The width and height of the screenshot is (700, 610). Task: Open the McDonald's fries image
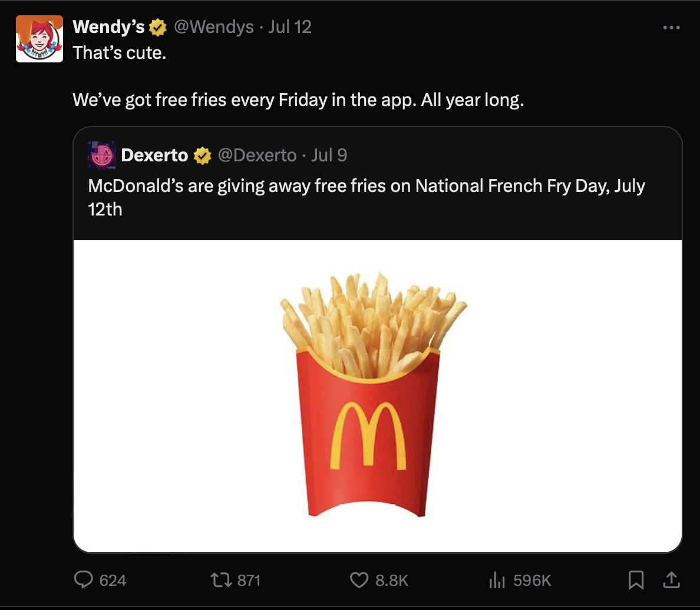pyautogui.click(x=377, y=396)
